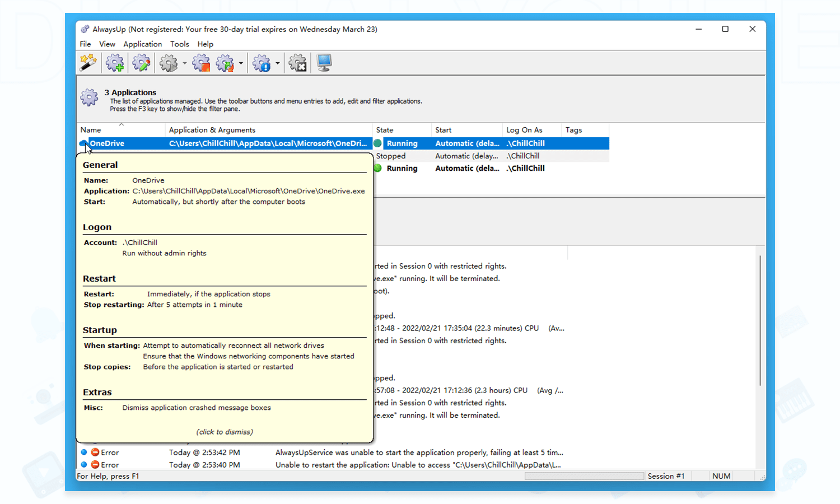Image resolution: width=840 pixels, height=504 pixels.
Task: Start the selected application (gear with play)
Action: [169, 63]
